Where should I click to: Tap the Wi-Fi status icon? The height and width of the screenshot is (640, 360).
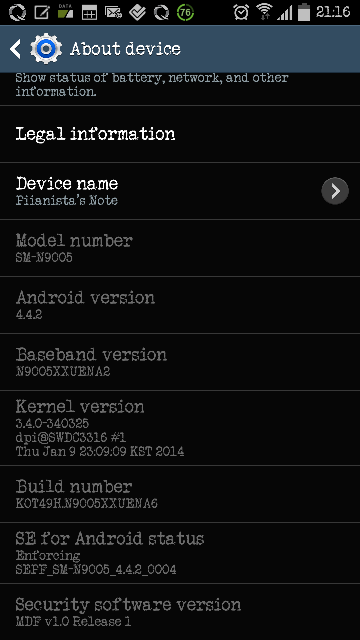point(264,12)
